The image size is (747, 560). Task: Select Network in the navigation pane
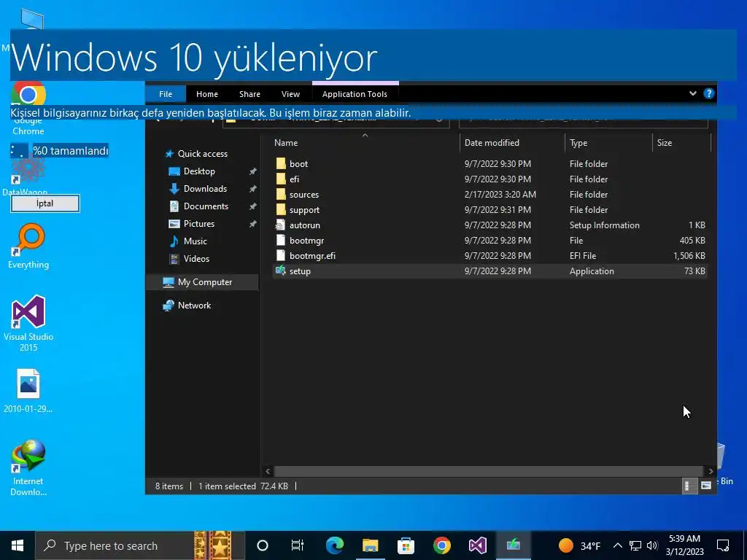pyautogui.click(x=194, y=306)
